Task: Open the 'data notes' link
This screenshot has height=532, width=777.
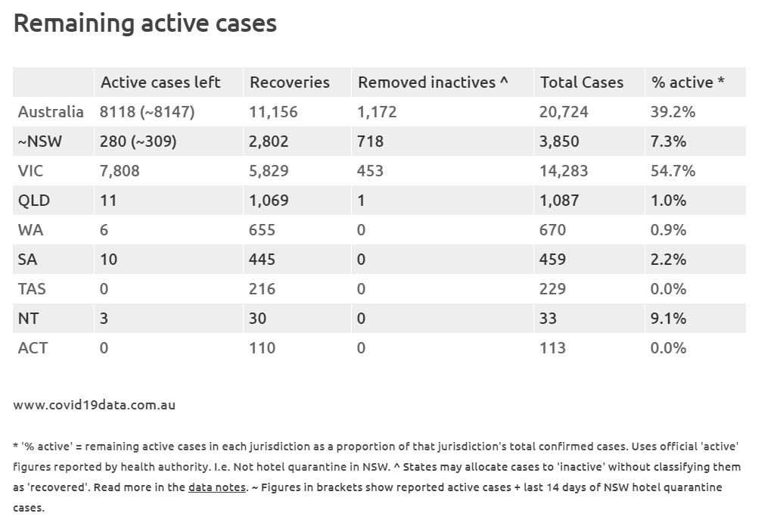Action: tap(217, 487)
